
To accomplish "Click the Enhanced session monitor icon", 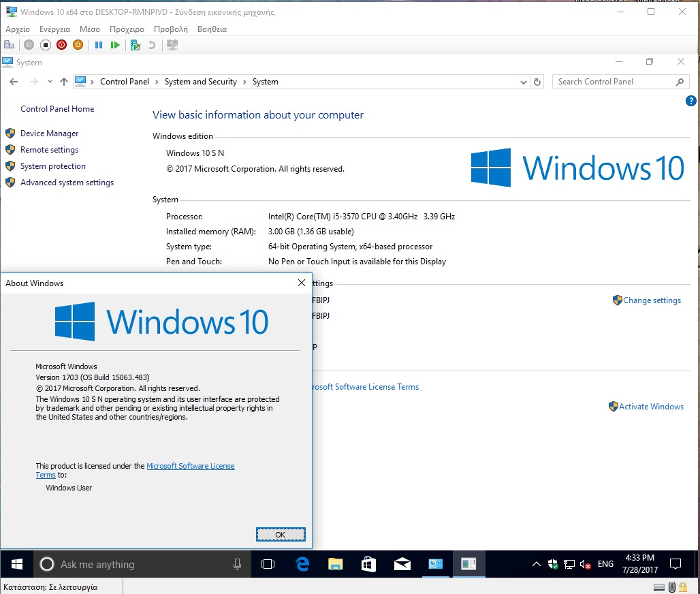I will coord(172,45).
